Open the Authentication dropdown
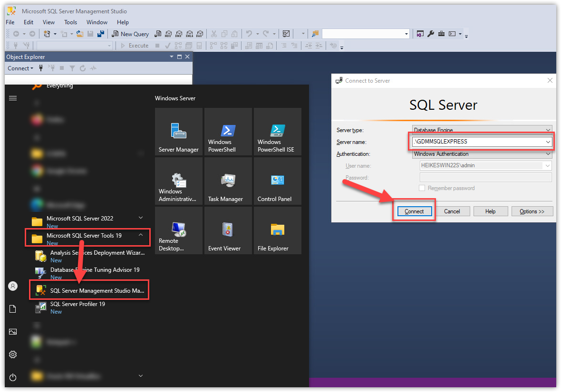This screenshot has width=561, height=392. [x=548, y=154]
